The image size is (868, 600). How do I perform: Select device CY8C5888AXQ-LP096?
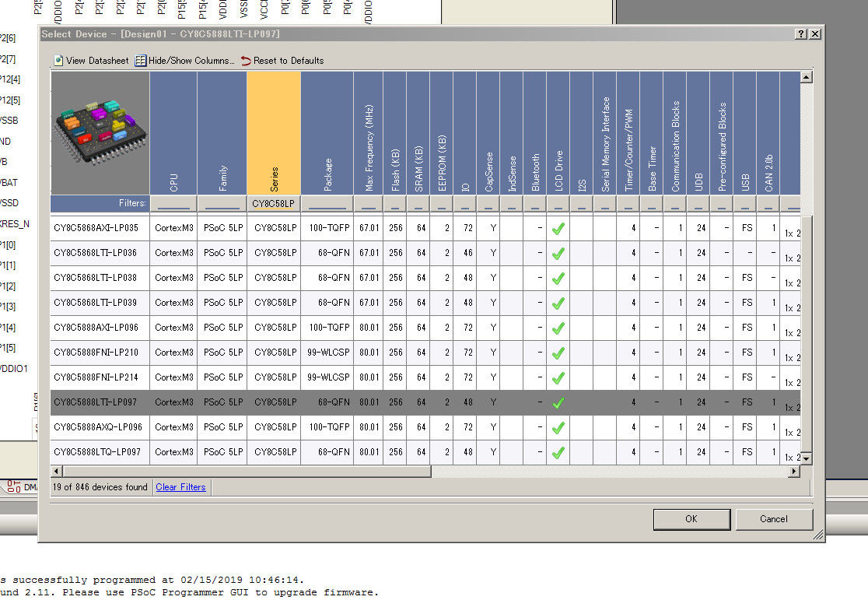[x=98, y=428]
